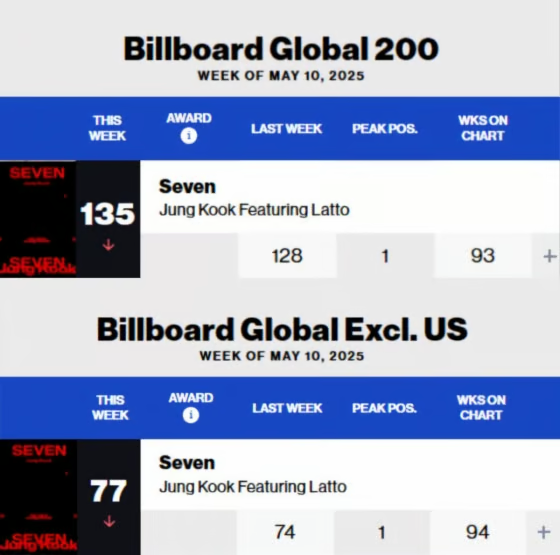The height and width of the screenshot is (555, 560).
Task: Click the Seven song title in Global 200 row
Action: point(187,186)
